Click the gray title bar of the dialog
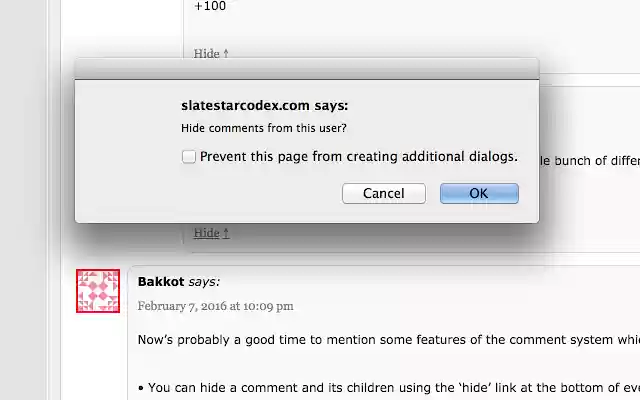Image resolution: width=640 pixels, height=400 pixels. 307,69
